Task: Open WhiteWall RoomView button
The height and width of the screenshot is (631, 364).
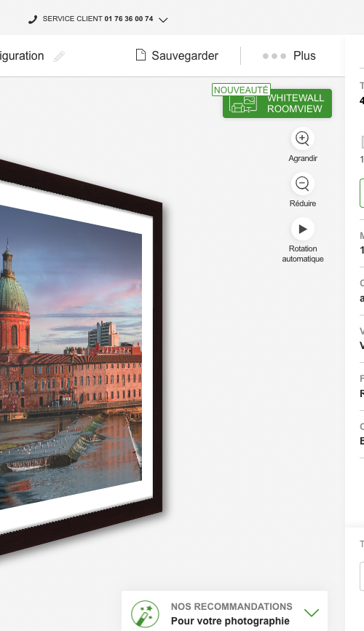Action: [x=277, y=103]
